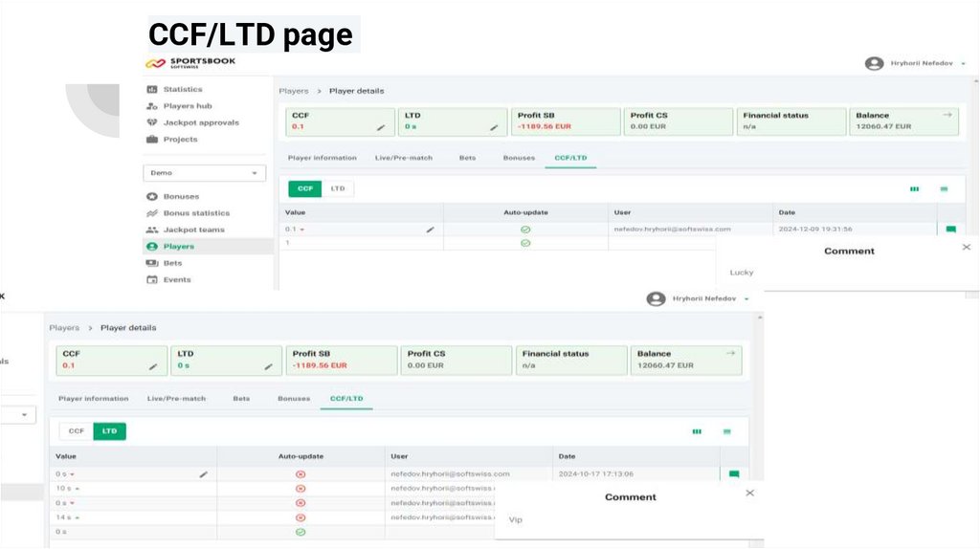Expand the 0.1 value row red arrow
Image resolution: width=980 pixels, height=549 pixels.
point(301,230)
